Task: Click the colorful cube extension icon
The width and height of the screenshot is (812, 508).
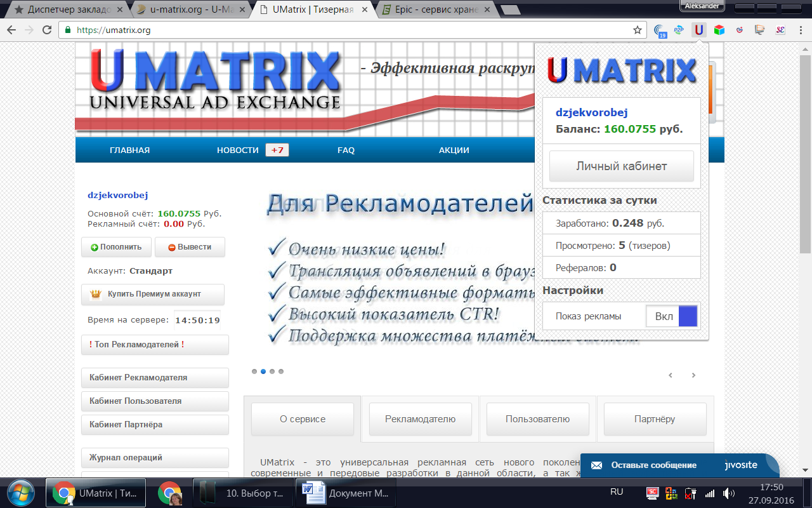Action: [x=719, y=30]
